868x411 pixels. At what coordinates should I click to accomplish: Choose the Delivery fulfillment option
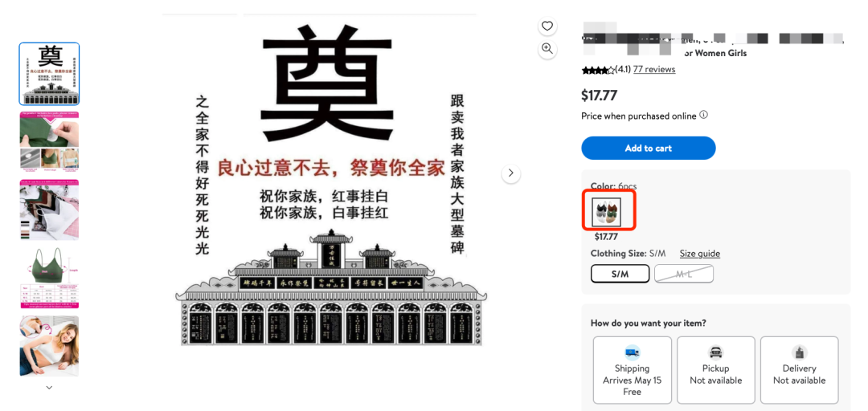click(800, 370)
